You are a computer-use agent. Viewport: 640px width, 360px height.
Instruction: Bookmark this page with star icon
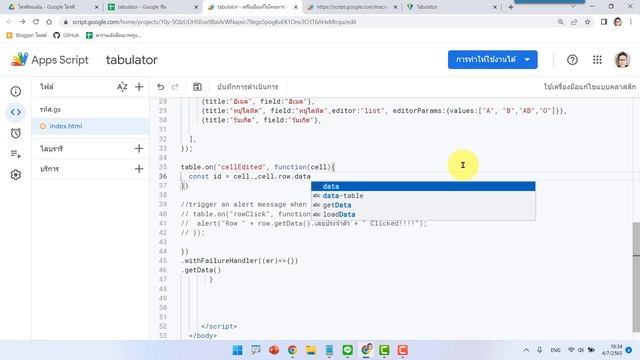(x=587, y=22)
